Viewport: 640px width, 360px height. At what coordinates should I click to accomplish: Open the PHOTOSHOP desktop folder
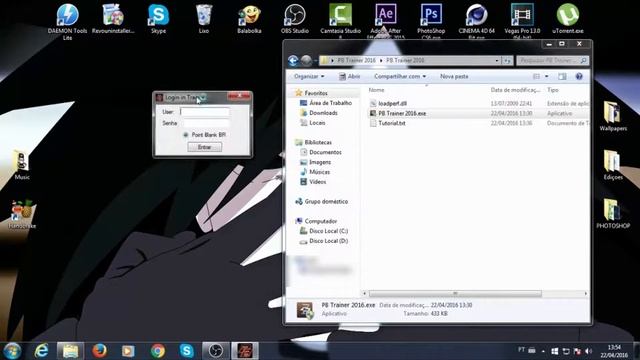(613, 213)
